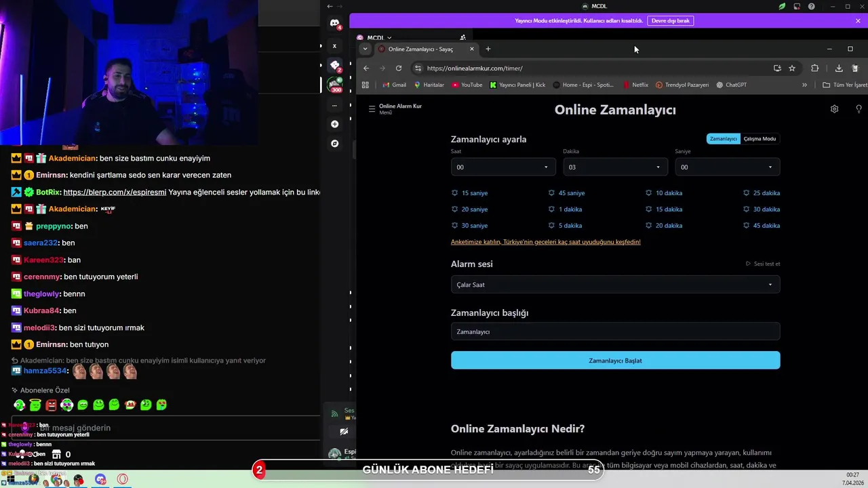The height and width of the screenshot is (488, 868).
Task: Switch to Zamanlayıcı mode
Action: point(724,138)
